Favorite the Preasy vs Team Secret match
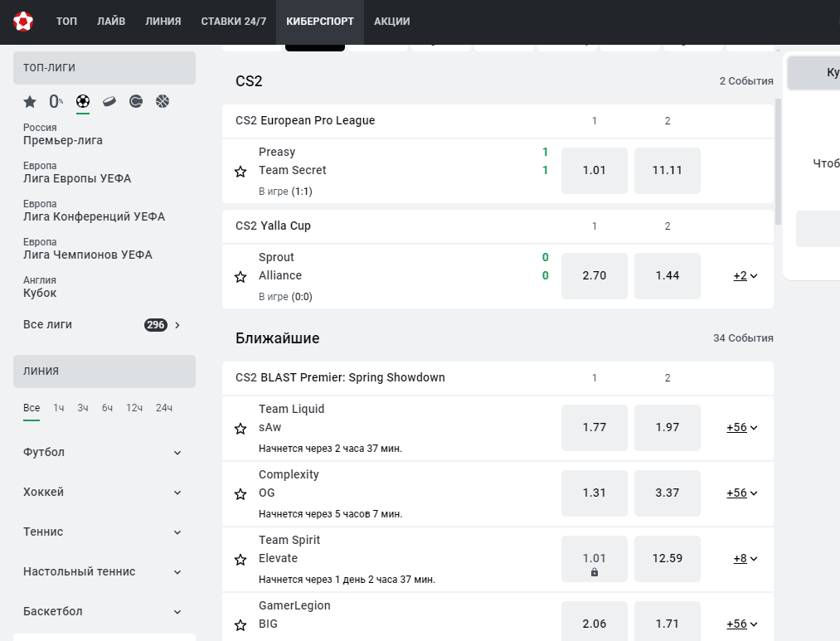This screenshot has width=840, height=641. [x=240, y=172]
